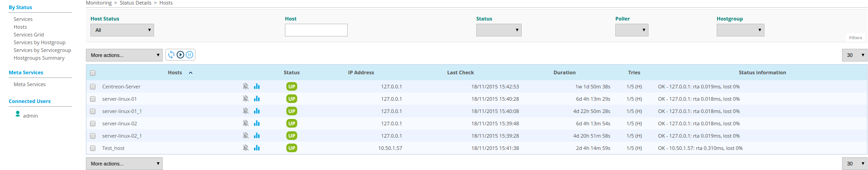Check the Test_host row checkbox
The width and height of the screenshot is (868, 170).
(93, 148)
